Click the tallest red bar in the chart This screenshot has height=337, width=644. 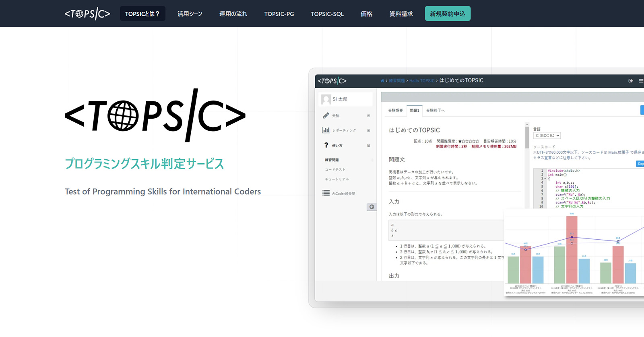coord(572,250)
